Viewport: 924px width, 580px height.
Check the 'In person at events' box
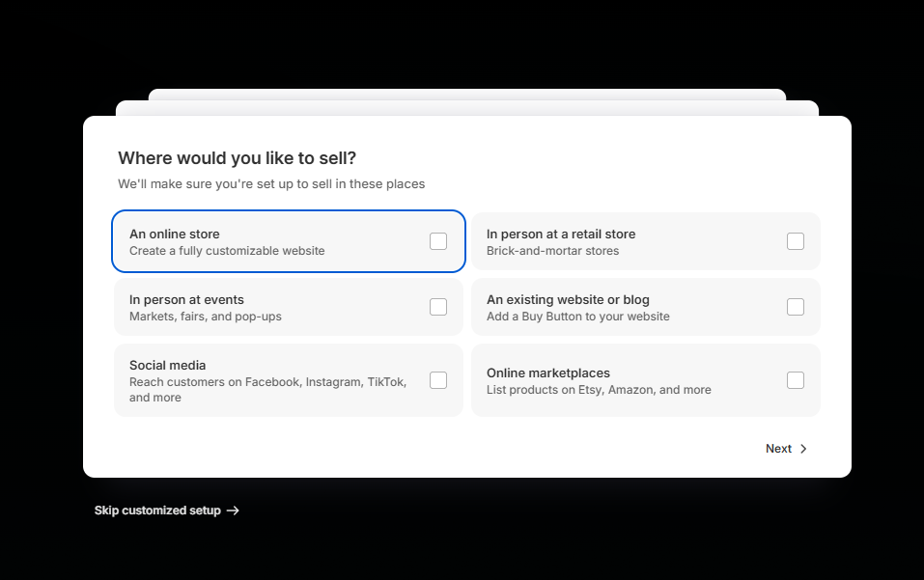coord(438,307)
